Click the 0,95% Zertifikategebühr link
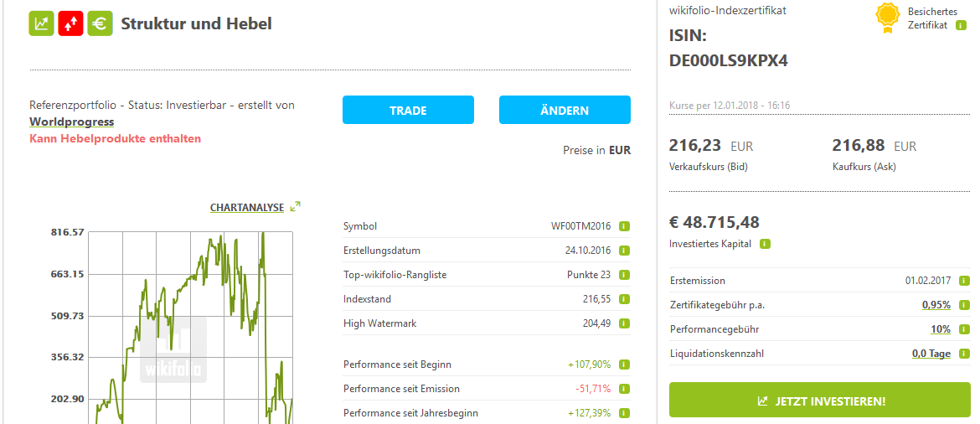The height and width of the screenshot is (424, 980). coord(936,305)
